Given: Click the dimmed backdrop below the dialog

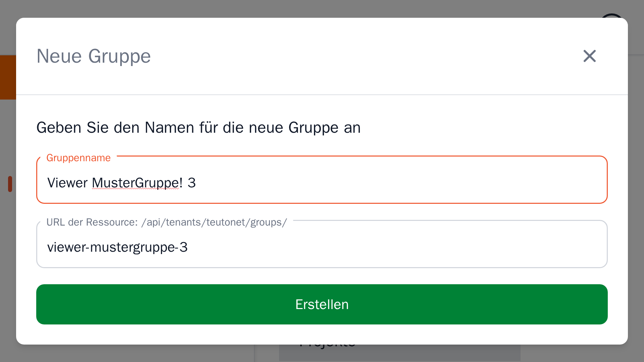Looking at the screenshot, I should pyautogui.click(x=134, y=354).
